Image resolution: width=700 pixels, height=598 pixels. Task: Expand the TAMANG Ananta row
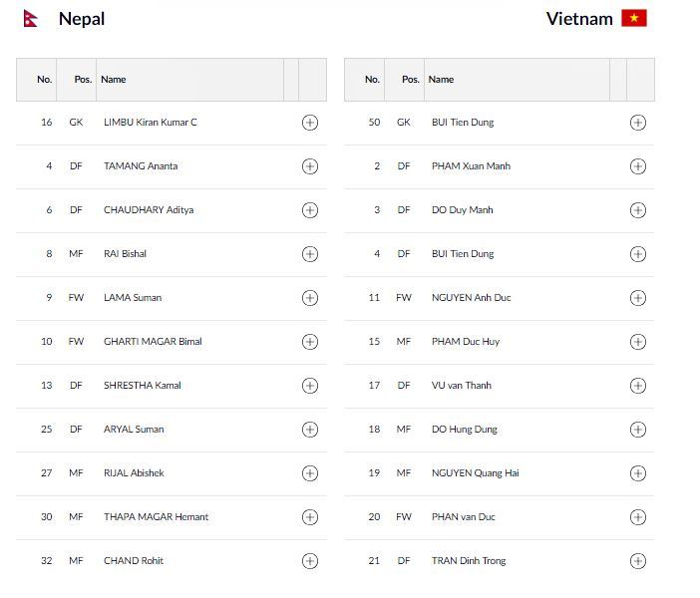[x=309, y=166]
